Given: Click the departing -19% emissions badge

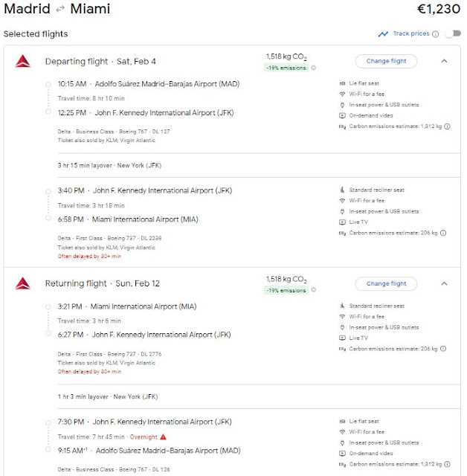Looking at the screenshot, I should [x=286, y=68].
